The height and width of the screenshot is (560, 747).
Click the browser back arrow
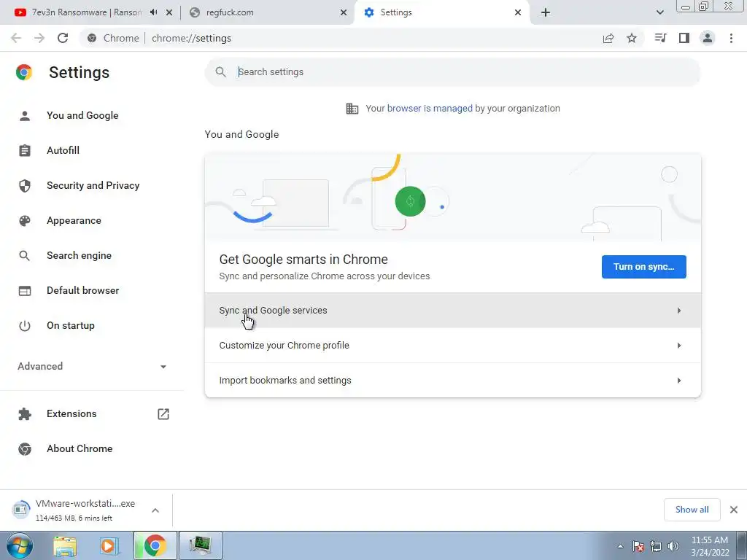[x=16, y=38]
